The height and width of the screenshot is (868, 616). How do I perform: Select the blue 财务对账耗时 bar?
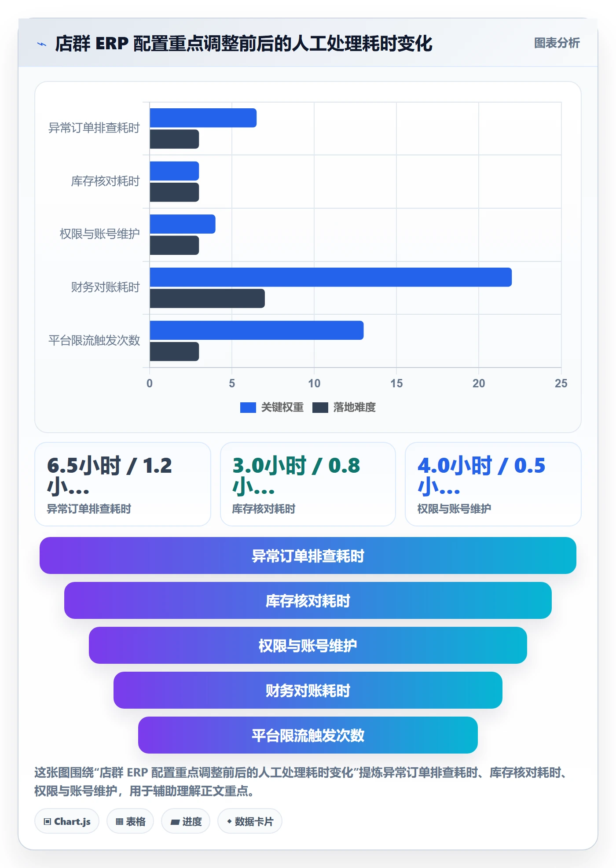coord(330,277)
